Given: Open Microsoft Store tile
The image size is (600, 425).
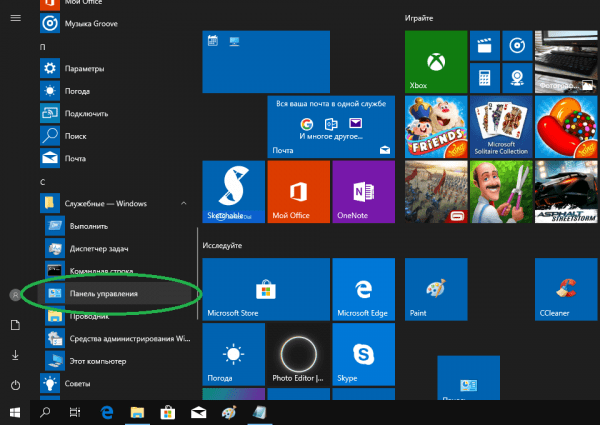Looking at the screenshot, I should coord(266,289).
